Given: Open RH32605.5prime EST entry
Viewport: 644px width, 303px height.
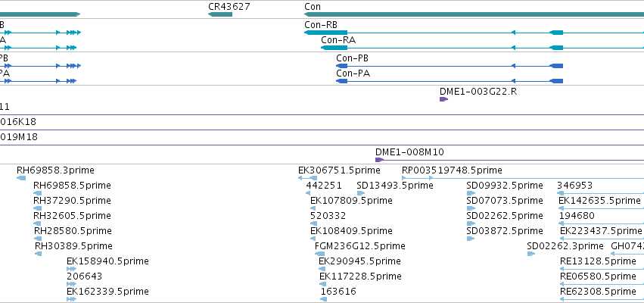Looking at the screenshot, I should [x=37, y=223].
